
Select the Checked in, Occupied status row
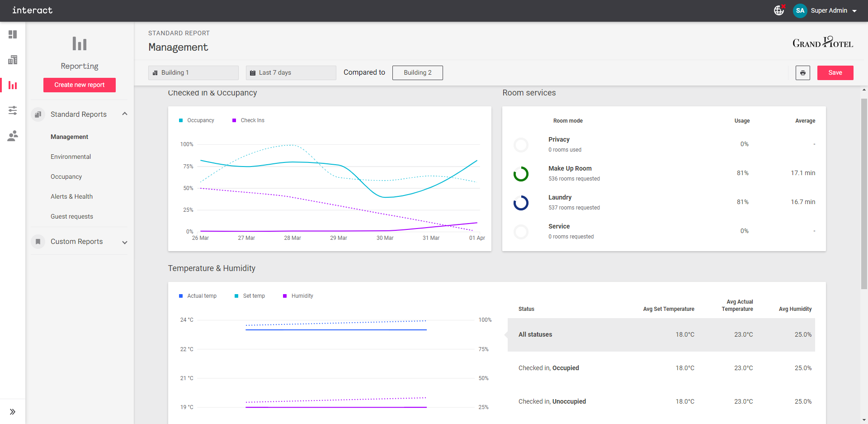coord(661,368)
